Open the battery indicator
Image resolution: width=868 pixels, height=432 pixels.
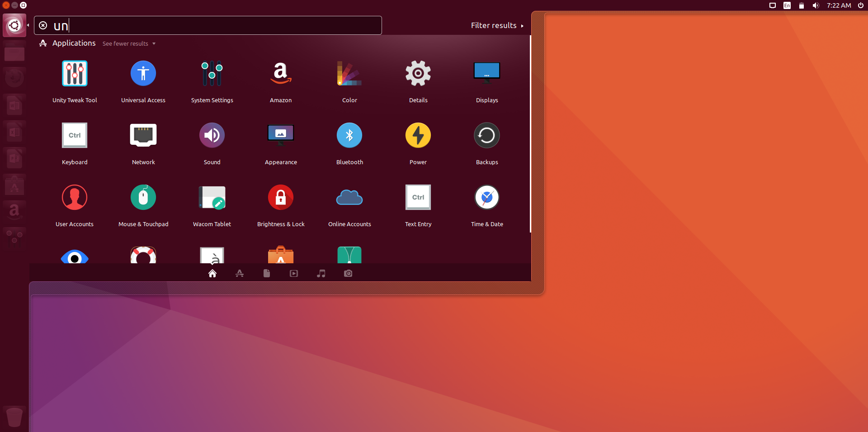pos(802,5)
